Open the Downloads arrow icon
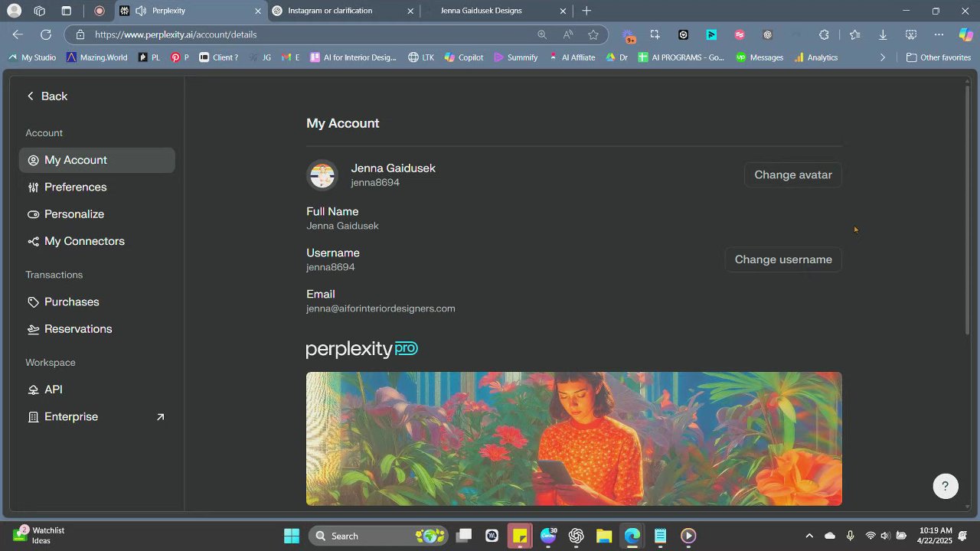Image resolution: width=980 pixels, height=551 pixels. pos(883,34)
